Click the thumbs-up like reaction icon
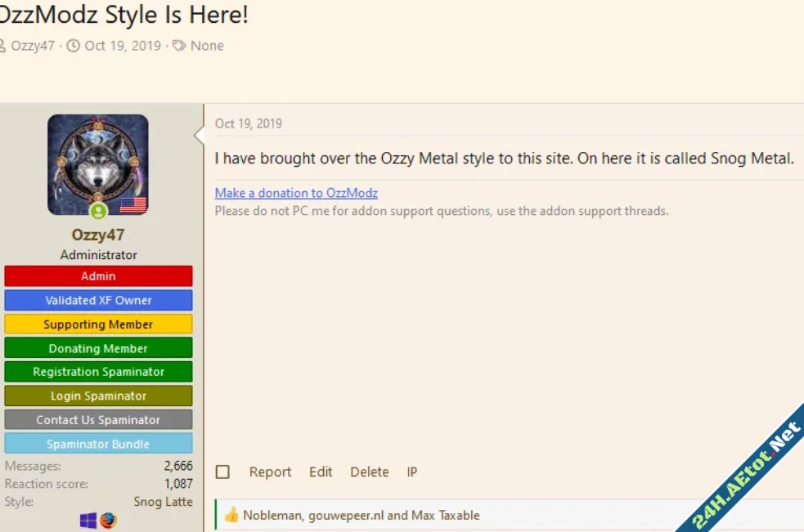This screenshot has height=532, width=804. pyautogui.click(x=231, y=515)
